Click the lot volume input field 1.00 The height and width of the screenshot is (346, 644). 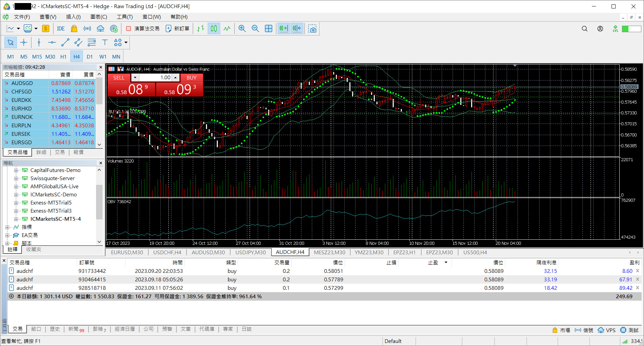156,78
